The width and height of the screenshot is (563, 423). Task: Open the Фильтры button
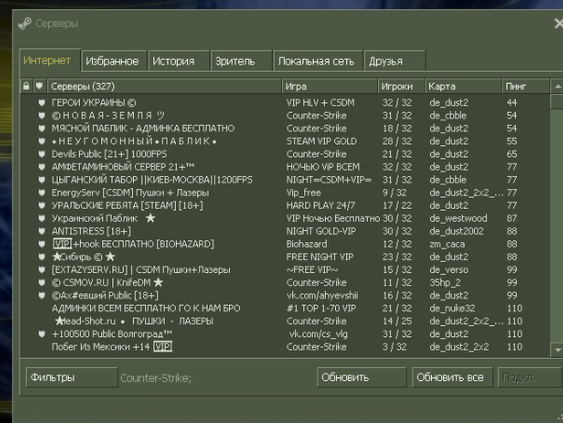click(72, 377)
